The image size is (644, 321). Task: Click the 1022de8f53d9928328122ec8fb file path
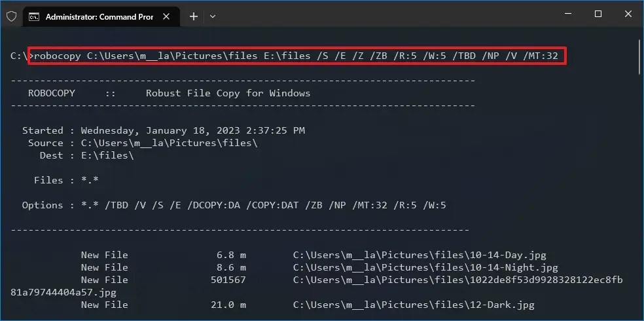(458, 280)
